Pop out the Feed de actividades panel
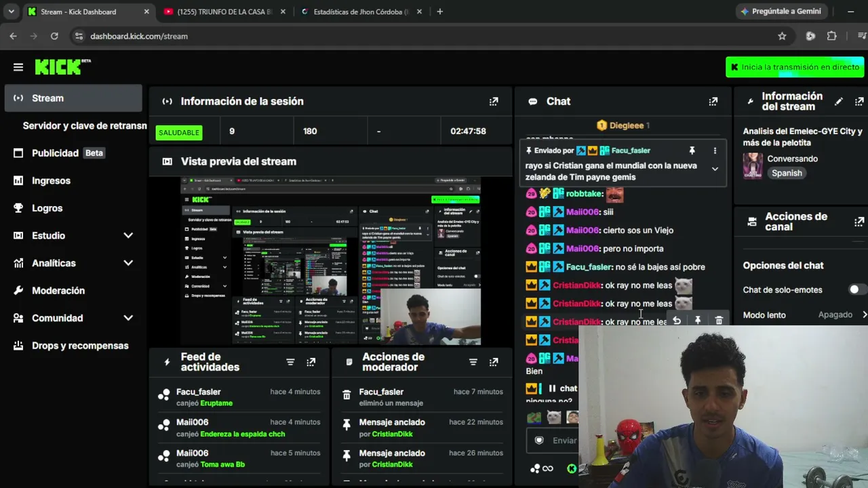The width and height of the screenshot is (868, 488). pyautogui.click(x=311, y=362)
